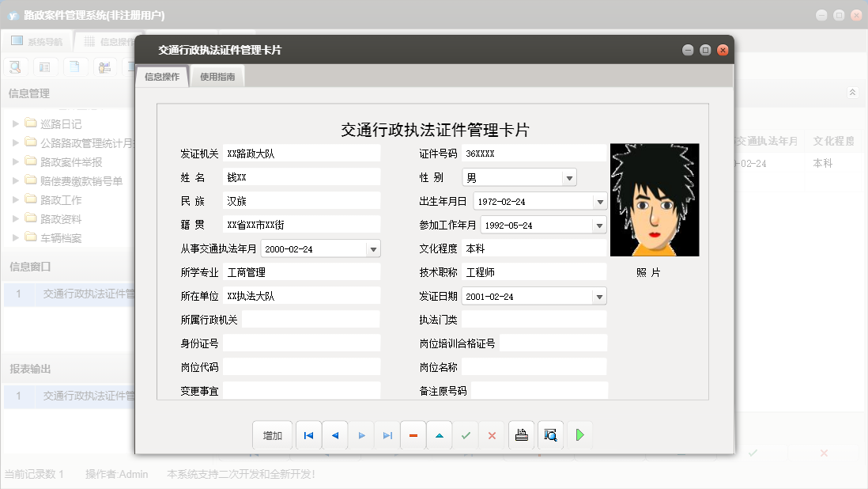Viewport: 868px width, 489px height.
Task: Go to first record navigation button
Action: (x=309, y=435)
